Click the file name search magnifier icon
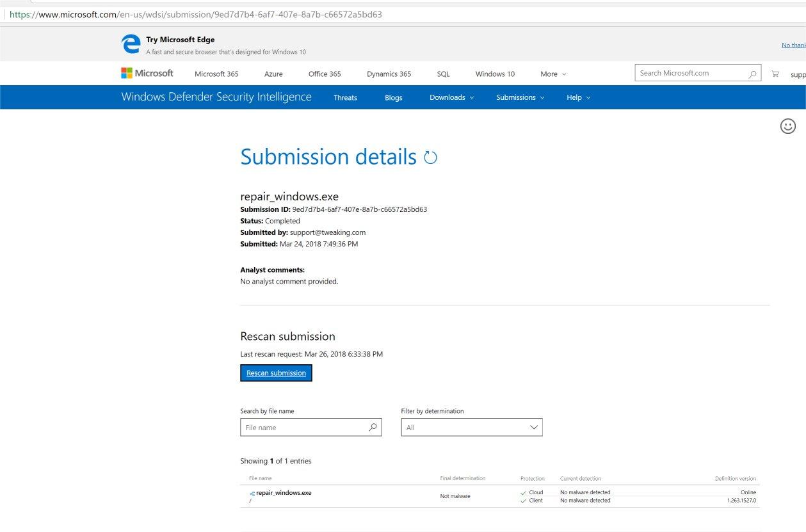The image size is (806, 532). pyautogui.click(x=373, y=427)
